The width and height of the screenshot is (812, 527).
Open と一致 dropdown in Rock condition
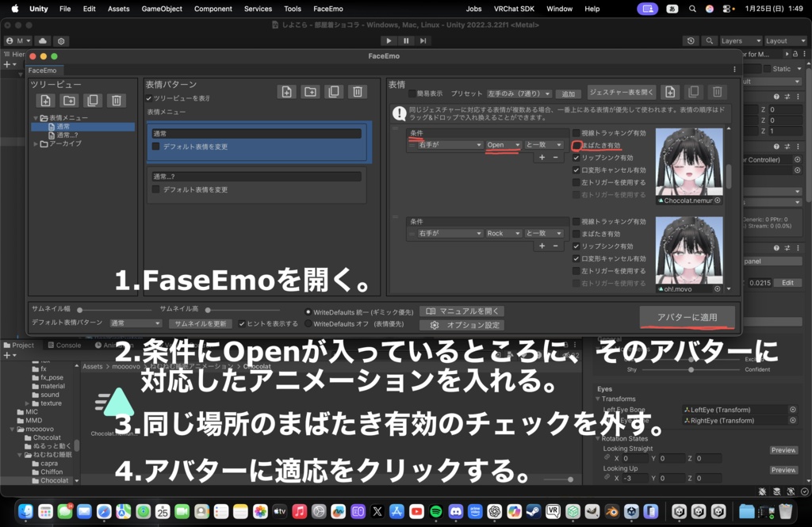(544, 234)
